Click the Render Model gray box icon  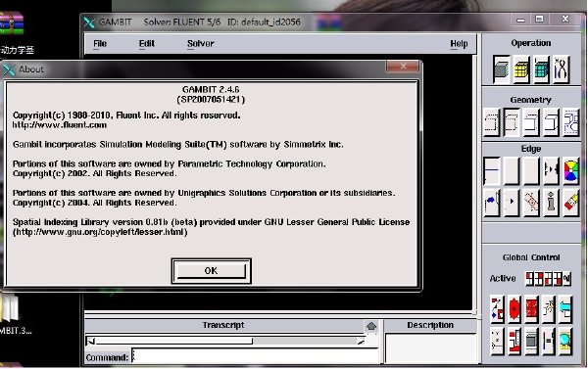[532, 342]
